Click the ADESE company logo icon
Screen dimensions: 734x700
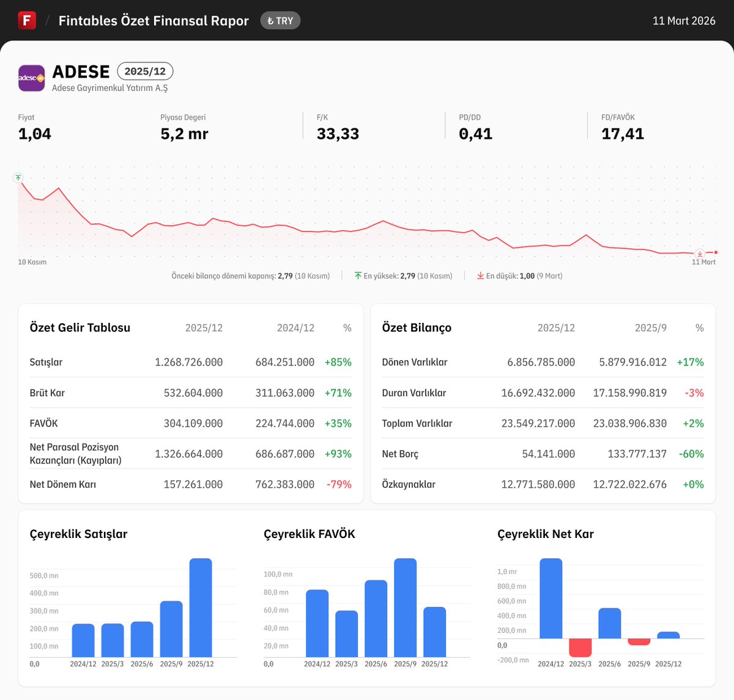pos(32,78)
